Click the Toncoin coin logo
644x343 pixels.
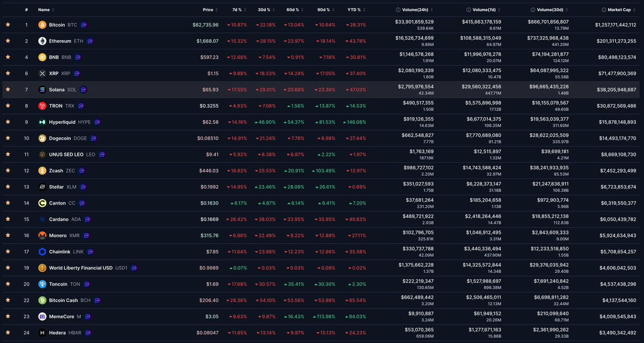click(42, 284)
